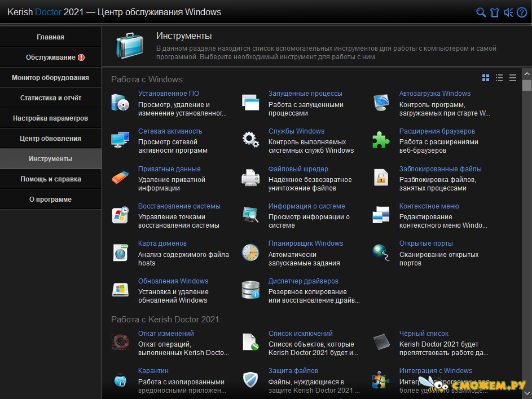Select the Инструменты sidebar item
Viewport: 532px width, 399px height.
click(51, 159)
